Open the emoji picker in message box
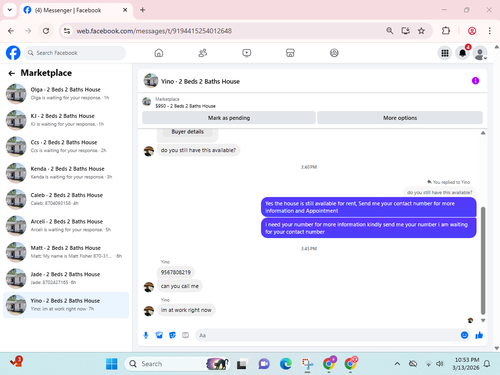The width and height of the screenshot is (500, 375). pyautogui.click(x=464, y=335)
